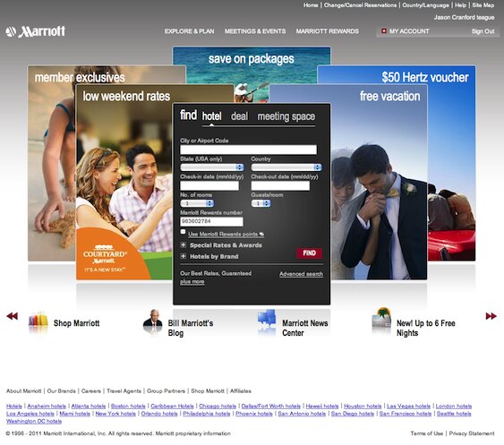
Task: Open New! Up to 6 Free Nights link
Action: [426, 328]
